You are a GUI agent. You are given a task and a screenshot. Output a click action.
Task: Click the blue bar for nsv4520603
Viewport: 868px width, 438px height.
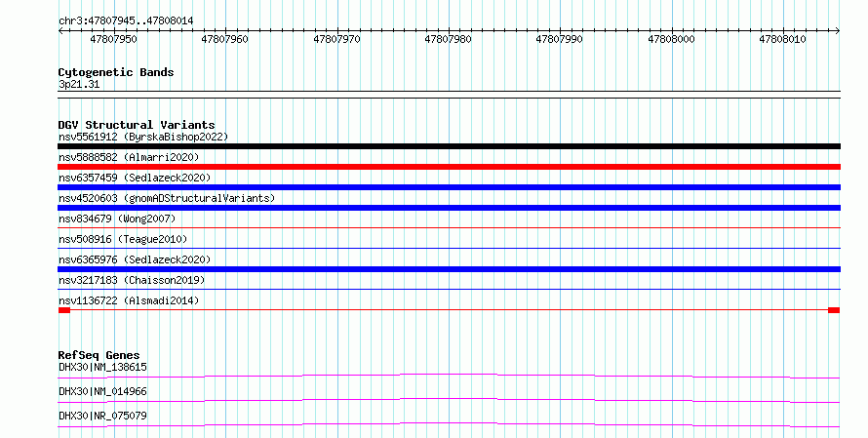(449, 208)
